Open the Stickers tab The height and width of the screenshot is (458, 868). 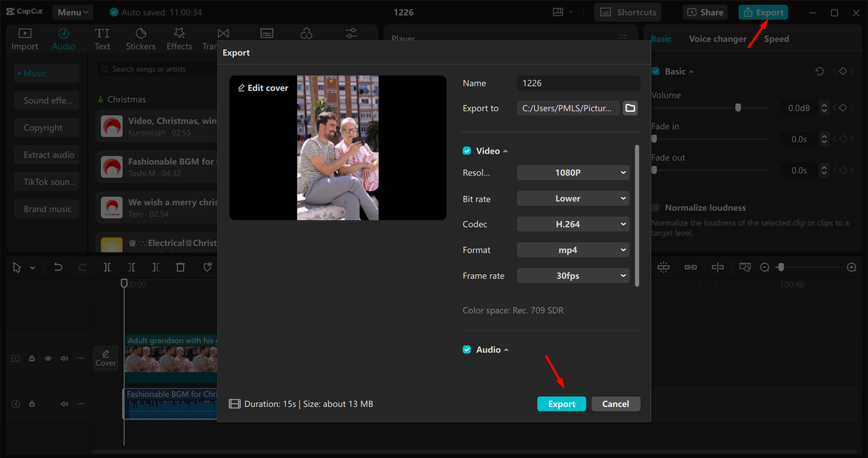[x=140, y=39]
